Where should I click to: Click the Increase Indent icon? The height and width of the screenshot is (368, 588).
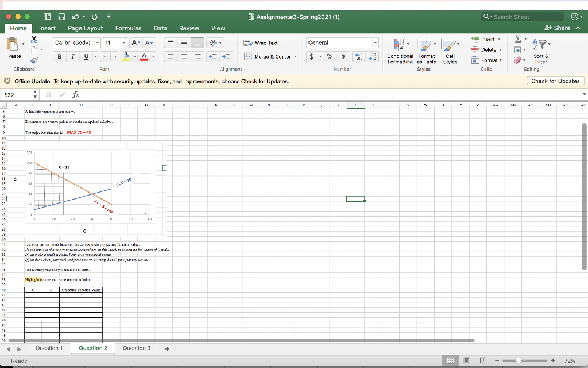point(226,56)
